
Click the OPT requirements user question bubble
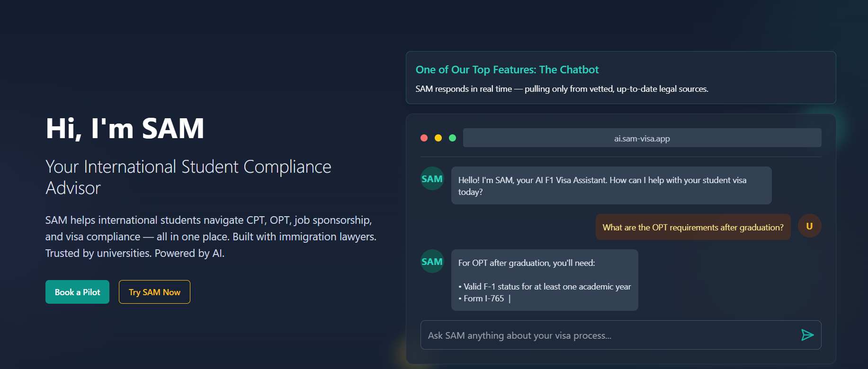click(x=693, y=227)
